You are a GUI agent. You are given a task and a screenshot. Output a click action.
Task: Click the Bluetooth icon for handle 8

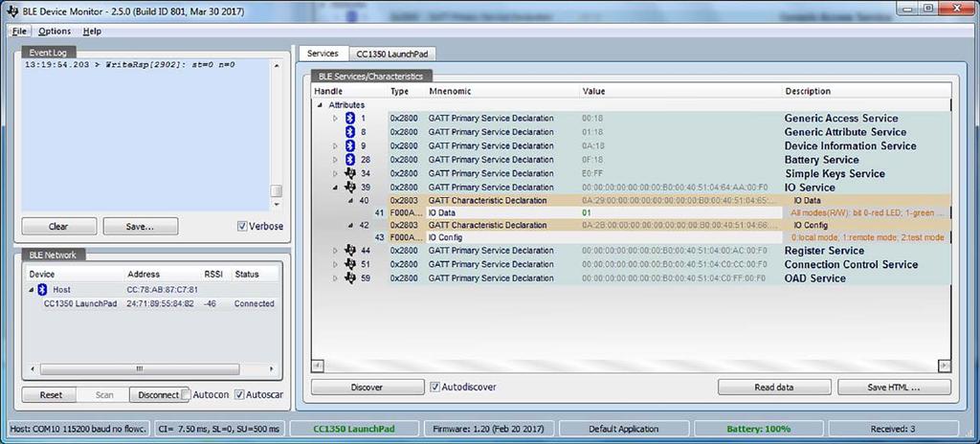coord(350,132)
